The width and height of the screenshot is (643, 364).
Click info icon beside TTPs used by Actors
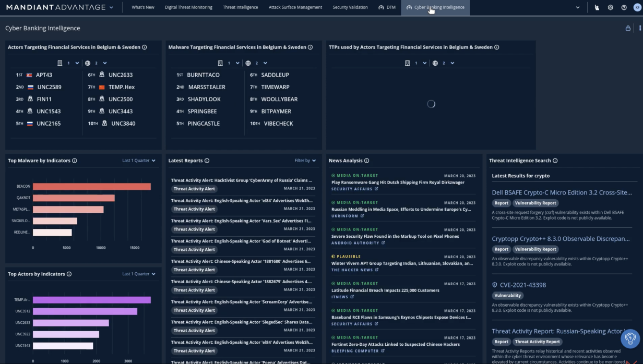point(496,47)
